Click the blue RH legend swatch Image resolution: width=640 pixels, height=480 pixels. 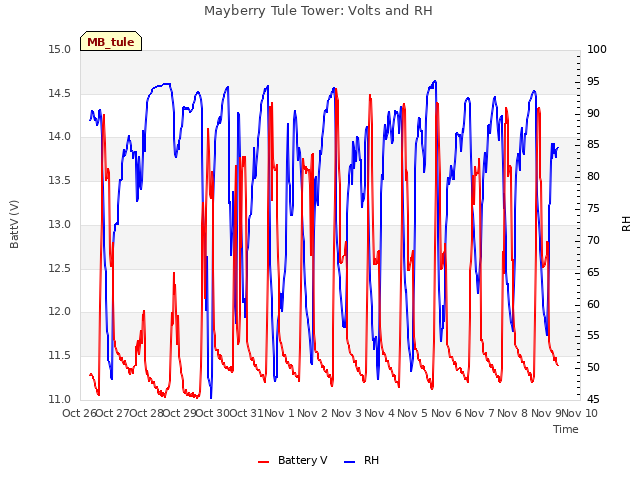350,462
